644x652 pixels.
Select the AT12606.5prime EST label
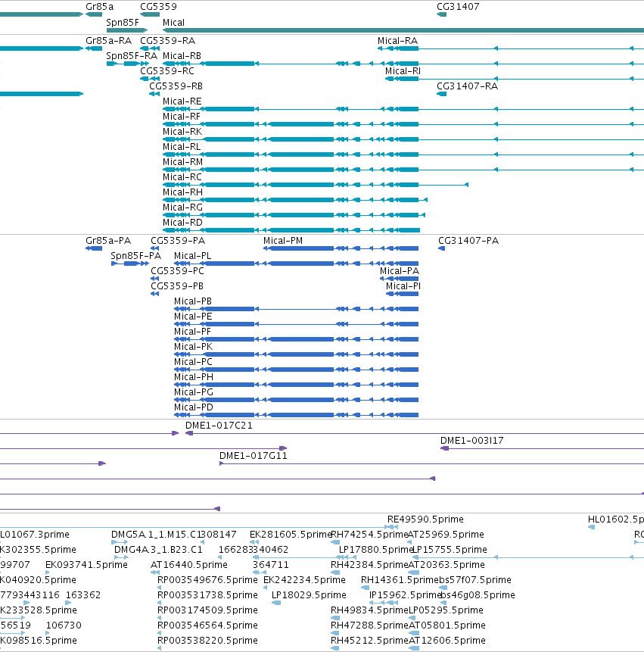(x=447, y=641)
